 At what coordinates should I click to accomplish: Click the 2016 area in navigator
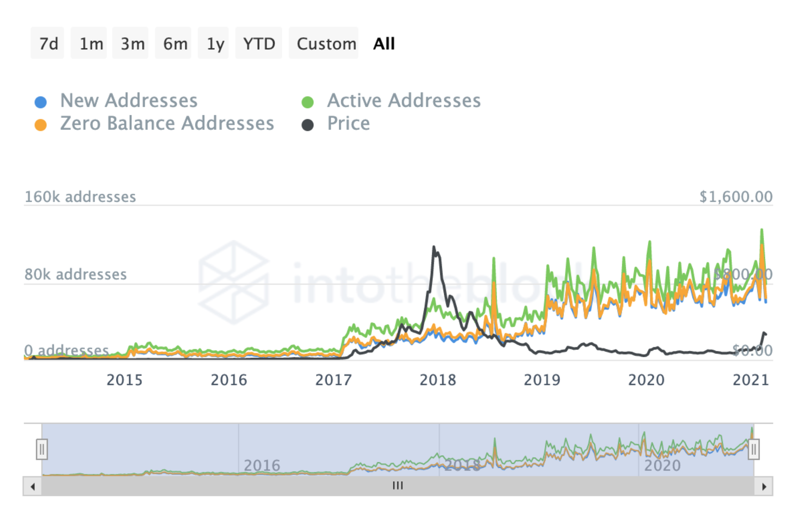pyautogui.click(x=262, y=465)
